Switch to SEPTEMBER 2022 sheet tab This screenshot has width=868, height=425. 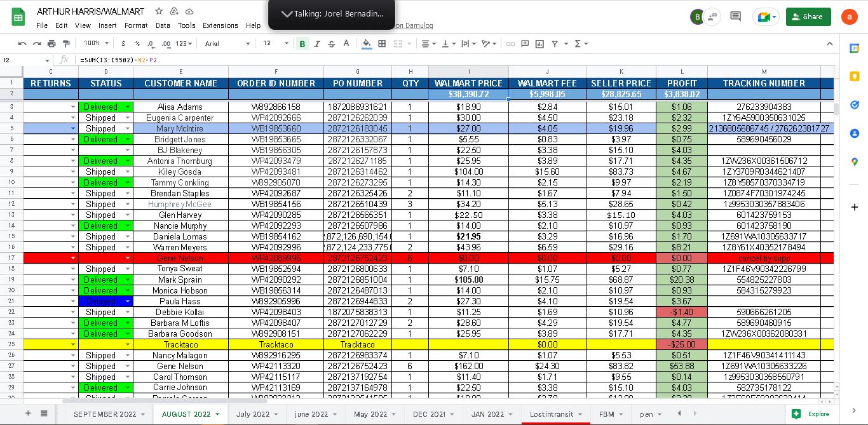pyautogui.click(x=105, y=414)
